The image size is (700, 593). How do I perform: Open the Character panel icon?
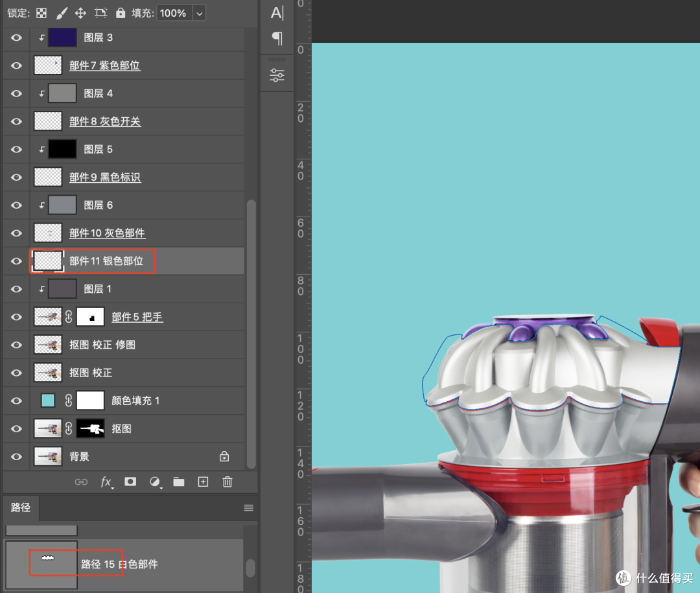(x=277, y=13)
